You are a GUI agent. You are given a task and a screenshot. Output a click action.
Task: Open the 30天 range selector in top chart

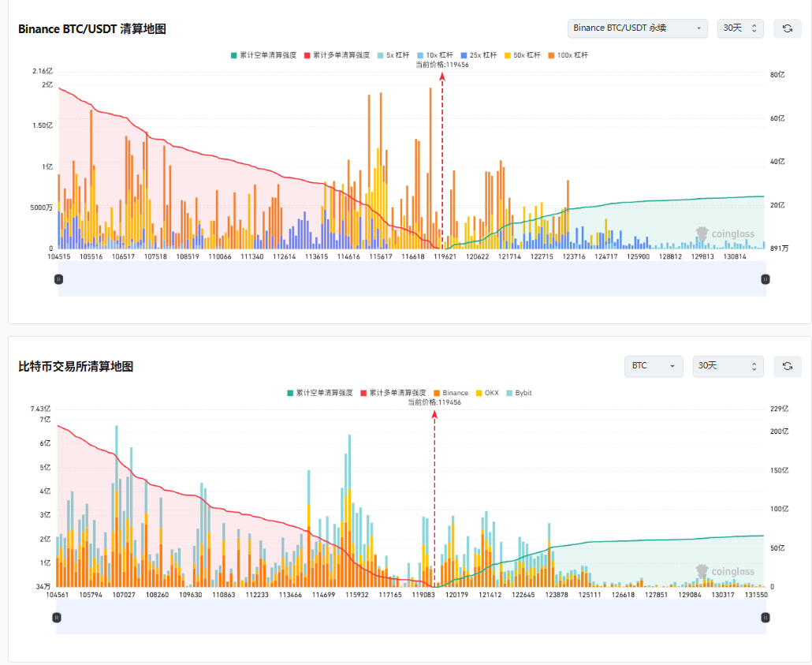pos(740,28)
